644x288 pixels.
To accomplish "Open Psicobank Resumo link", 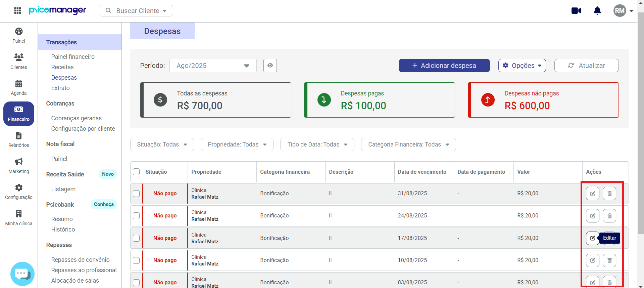I will 62,219.
